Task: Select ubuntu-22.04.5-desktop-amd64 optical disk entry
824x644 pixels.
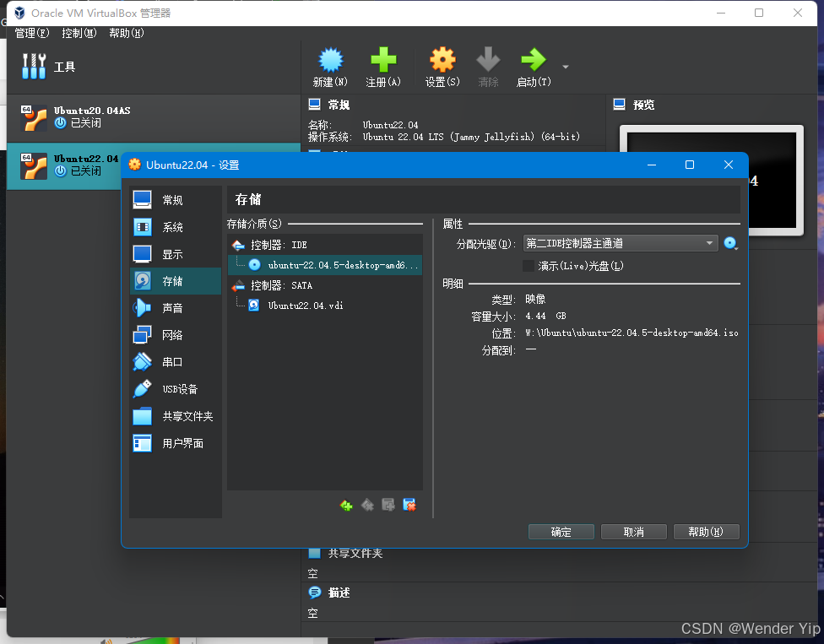Action: [x=325, y=265]
